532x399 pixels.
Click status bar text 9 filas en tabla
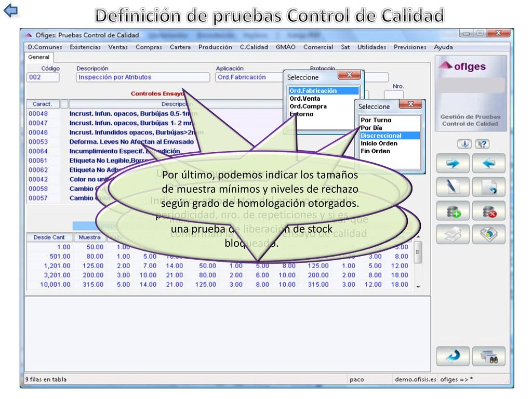(46, 380)
